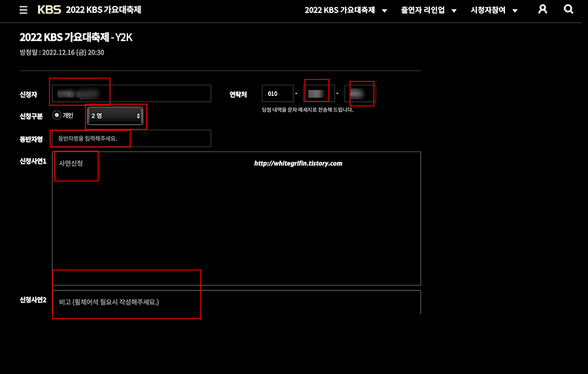Select the 개인 radio button
This screenshot has height=374, width=588.
tap(57, 115)
